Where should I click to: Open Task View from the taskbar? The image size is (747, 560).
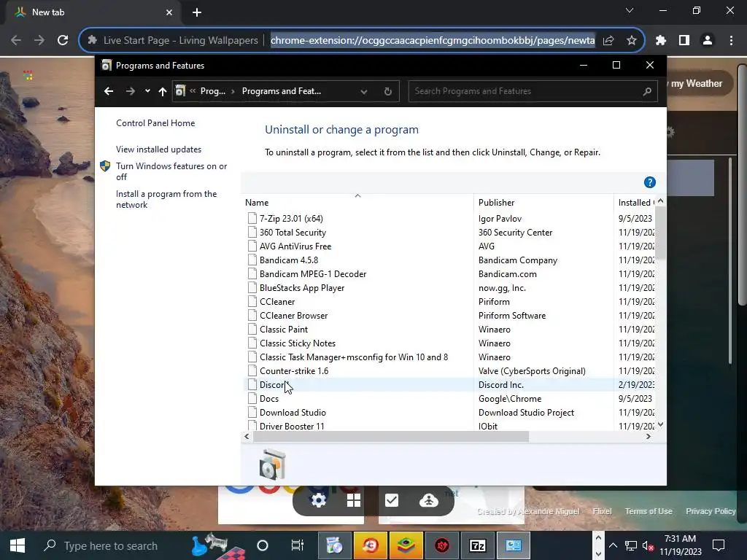(x=298, y=545)
